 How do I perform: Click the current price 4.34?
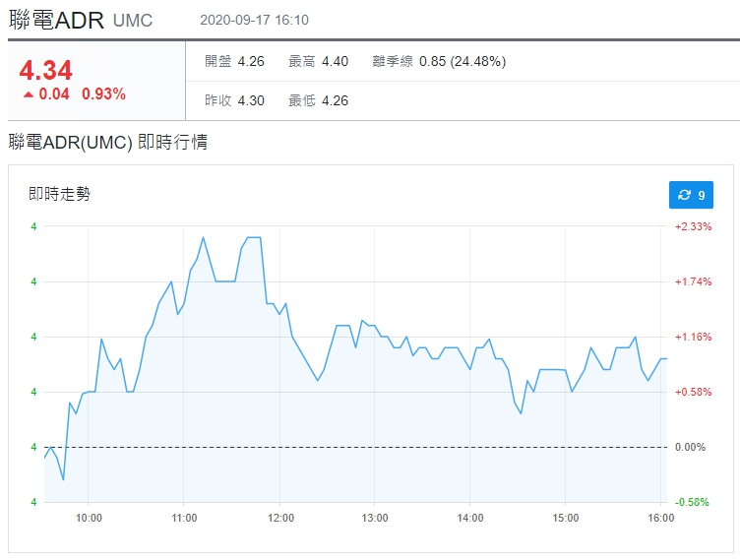click(45, 70)
